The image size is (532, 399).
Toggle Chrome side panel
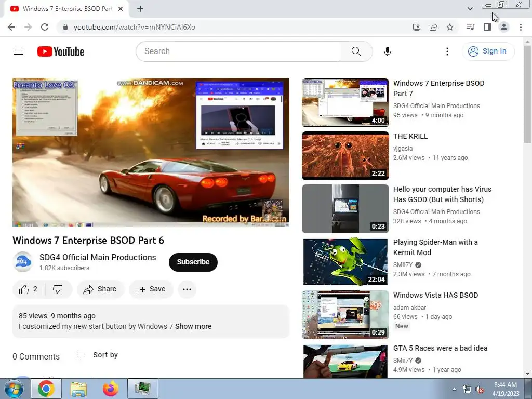click(487, 27)
